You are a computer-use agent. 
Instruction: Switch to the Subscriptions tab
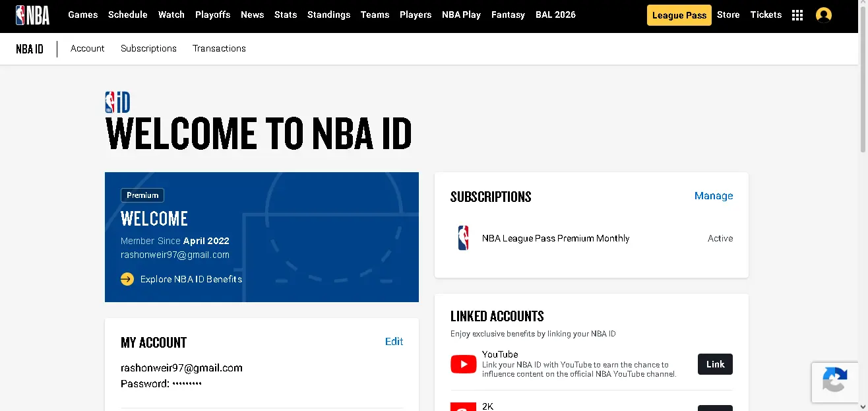(148, 48)
